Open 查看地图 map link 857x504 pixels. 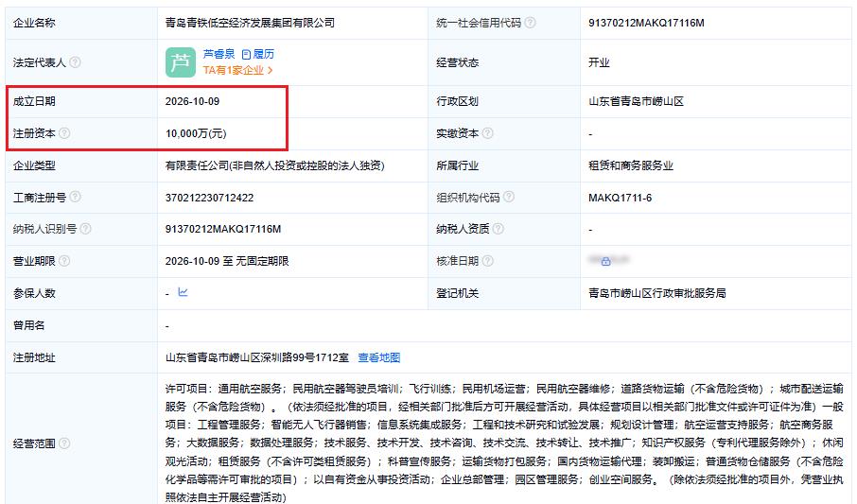click(x=378, y=357)
